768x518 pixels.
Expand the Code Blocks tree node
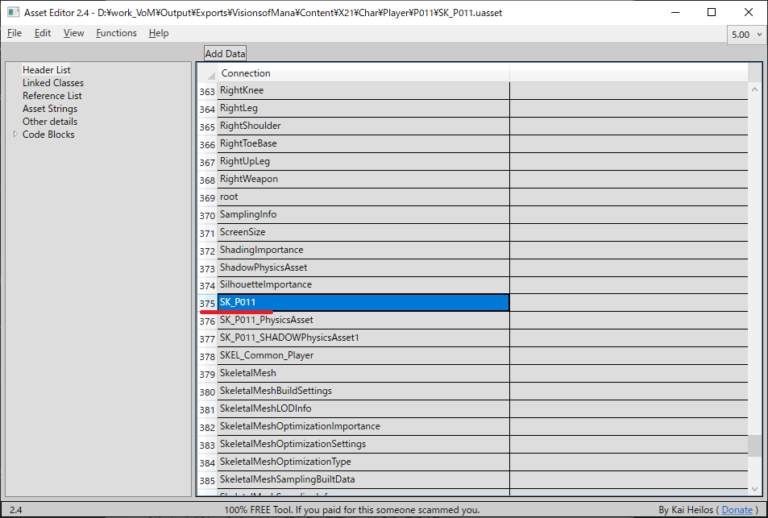pos(14,135)
